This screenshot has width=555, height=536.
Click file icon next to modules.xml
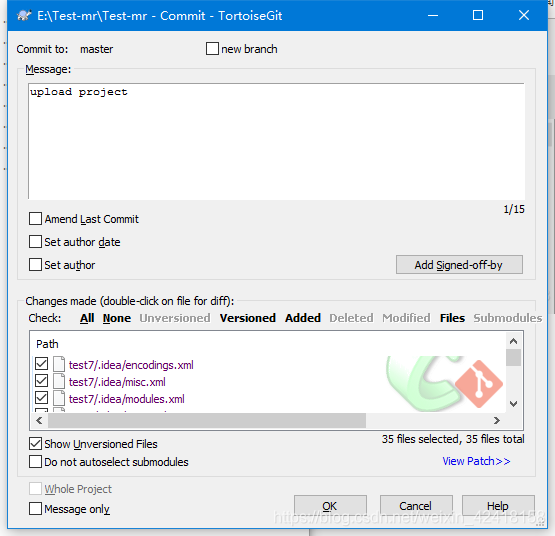[59, 399]
